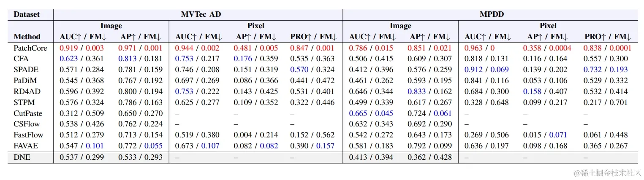Select the CSFlow row label
The width and height of the screenshot is (644, 180).
pos(27,124)
